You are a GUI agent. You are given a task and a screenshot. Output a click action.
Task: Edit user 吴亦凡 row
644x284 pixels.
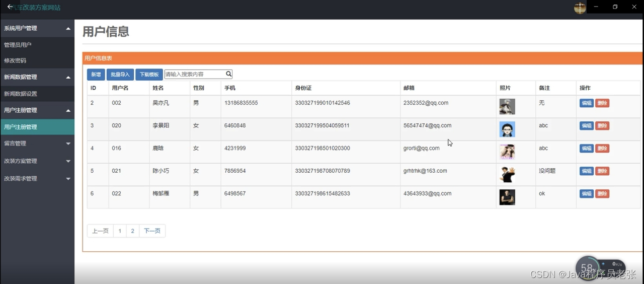(x=586, y=103)
